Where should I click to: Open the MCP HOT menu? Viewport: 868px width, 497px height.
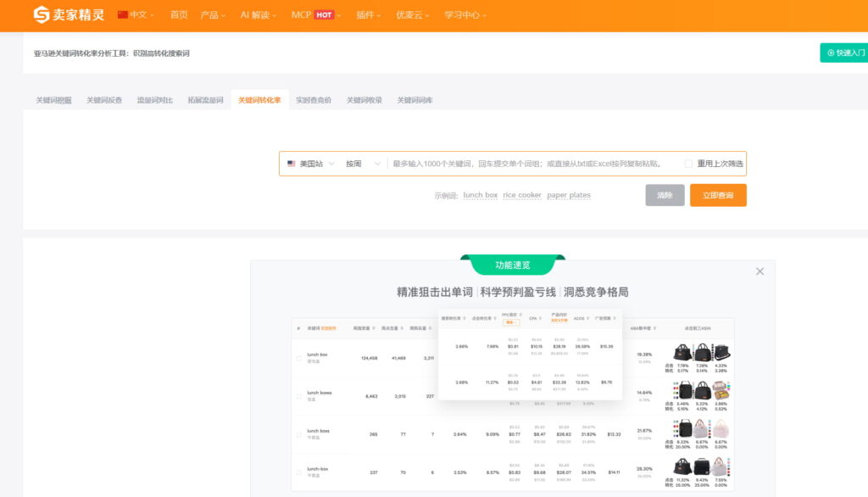[x=316, y=15]
